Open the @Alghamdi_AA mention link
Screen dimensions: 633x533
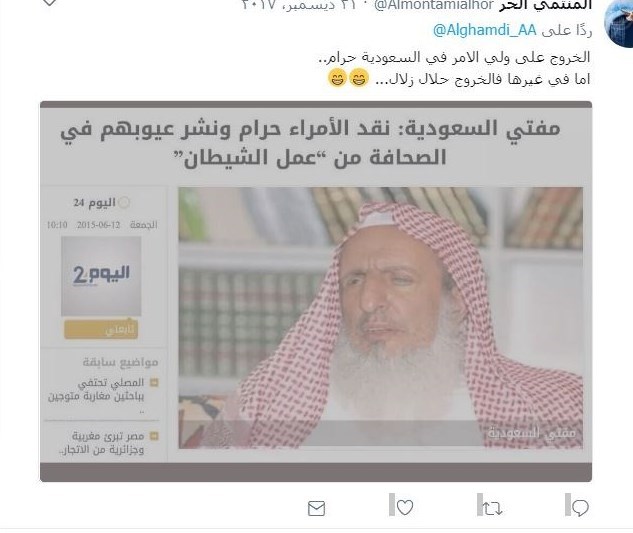pos(484,30)
